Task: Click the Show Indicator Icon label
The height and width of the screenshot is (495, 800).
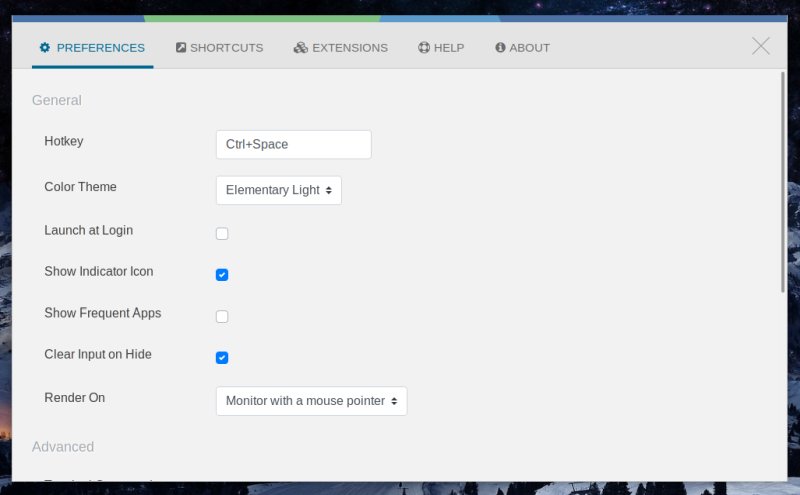Action: (x=98, y=271)
